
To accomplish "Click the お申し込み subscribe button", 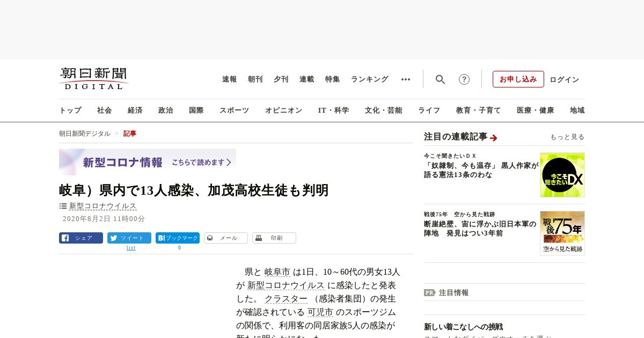I will [518, 79].
